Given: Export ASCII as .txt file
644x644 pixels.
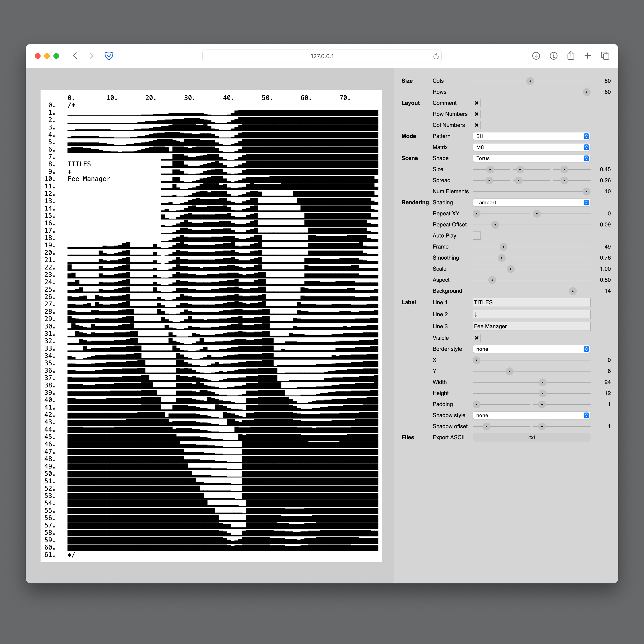Looking at the screenshot, I should point(531,437).
